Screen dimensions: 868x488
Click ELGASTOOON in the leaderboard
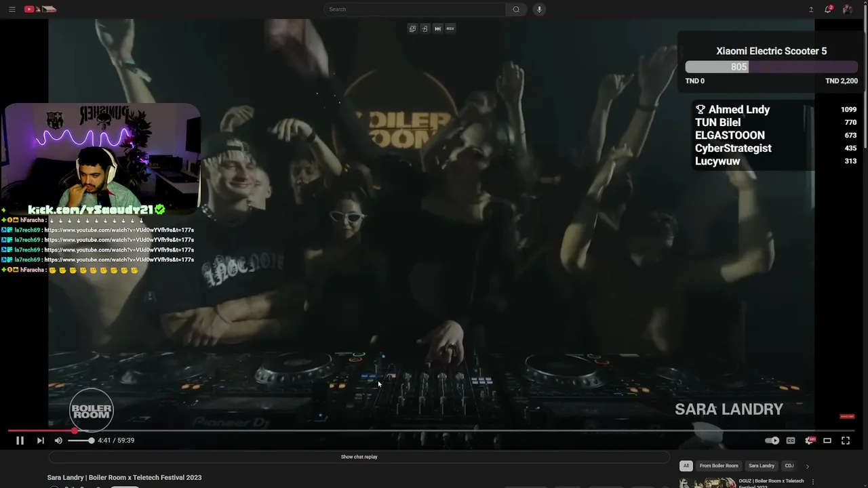click(x=730, y=136)
